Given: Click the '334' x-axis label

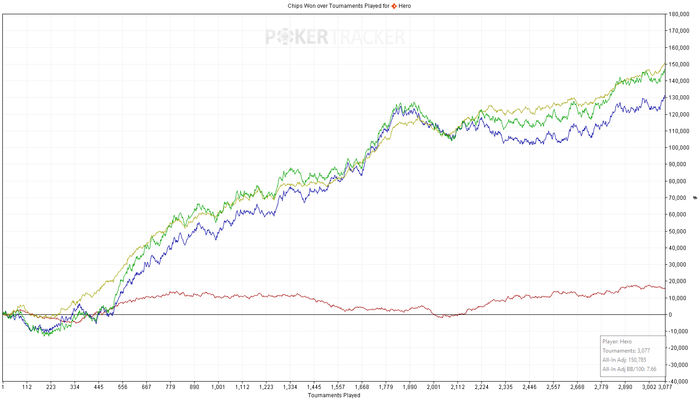Looking at the screenshot, I should point(75,387).
